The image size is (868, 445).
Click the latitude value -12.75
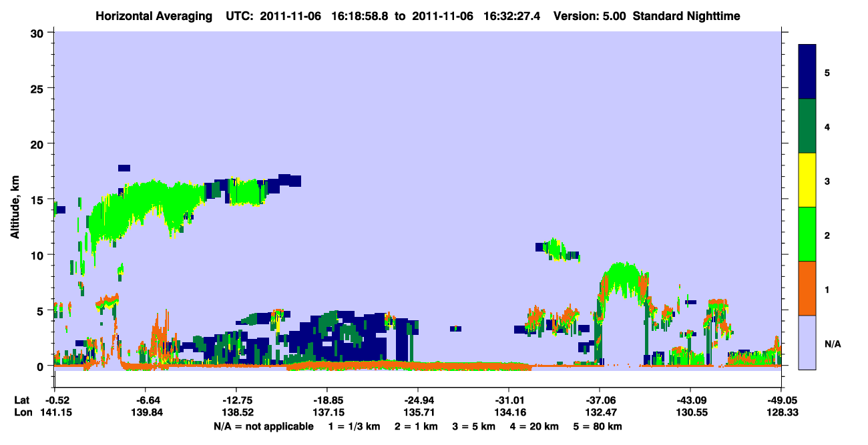(x=236, y=400)
